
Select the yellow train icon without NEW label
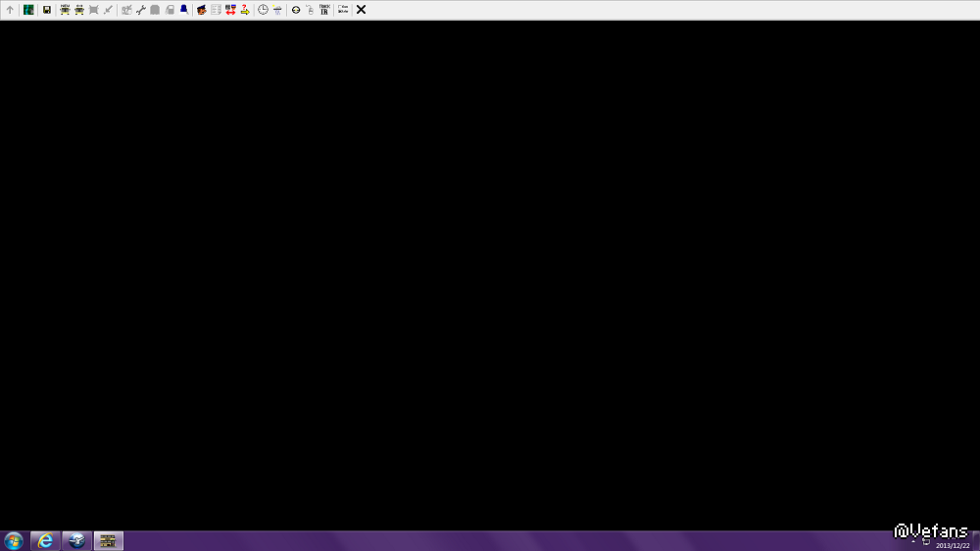(x=79, y=10)
